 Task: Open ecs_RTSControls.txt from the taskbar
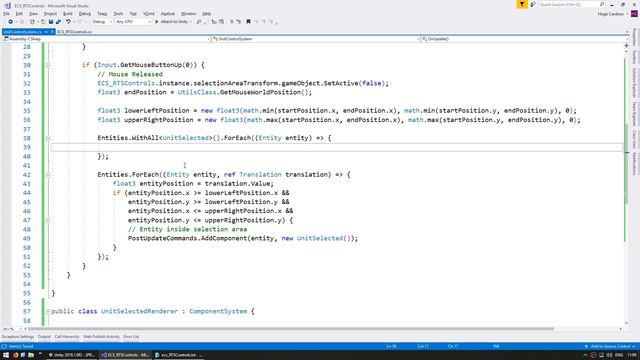click(x=178, y=355)
